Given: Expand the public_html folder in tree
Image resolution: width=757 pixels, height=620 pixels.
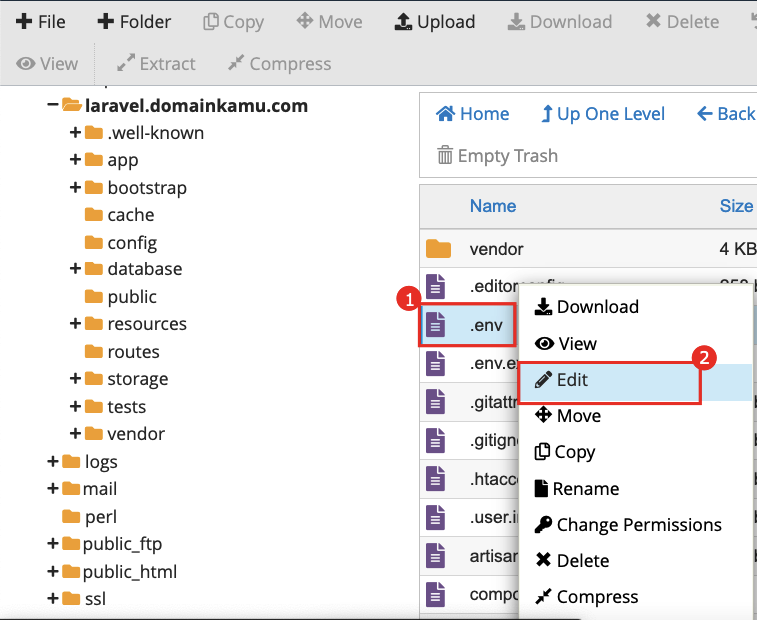Looking at the screenshot, I should [53, 572].
